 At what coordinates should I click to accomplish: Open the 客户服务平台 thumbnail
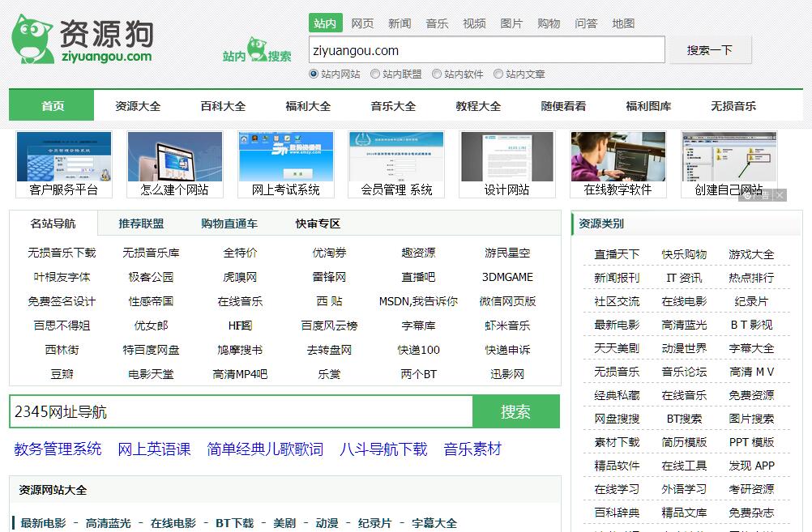click(63, 157)
